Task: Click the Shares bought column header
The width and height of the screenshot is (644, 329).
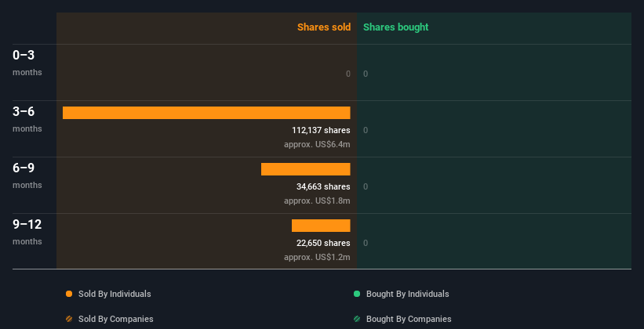Action: [395, 27]
